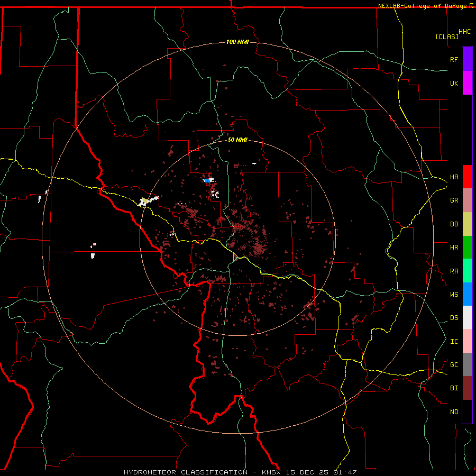Click the HA legend label
Image resolution: width=476 pixels, height=476 pixels.
(x=454, y=177)
